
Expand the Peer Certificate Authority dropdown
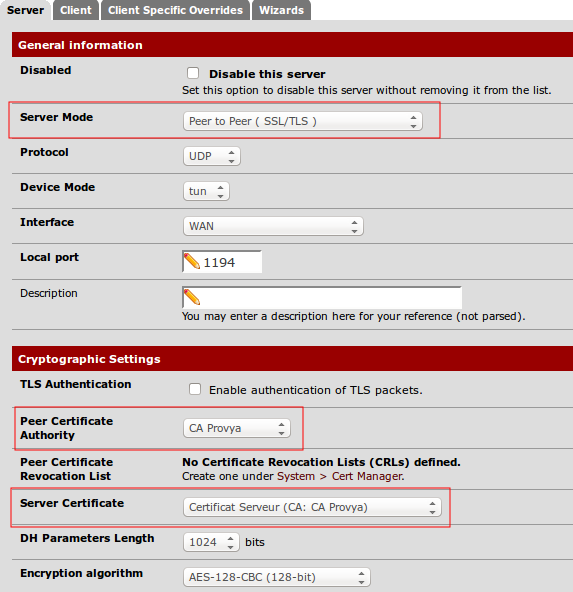tap(237, 428)
